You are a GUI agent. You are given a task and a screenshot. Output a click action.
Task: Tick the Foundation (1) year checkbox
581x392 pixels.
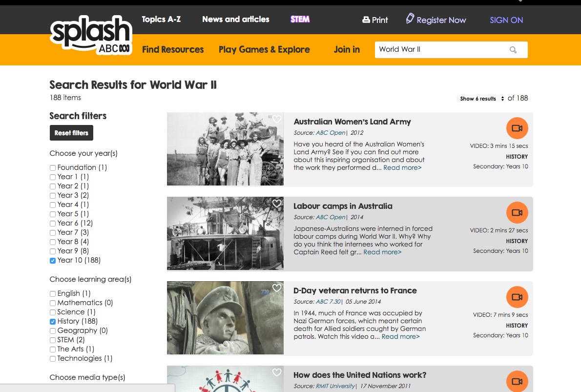tap(53, 168)
